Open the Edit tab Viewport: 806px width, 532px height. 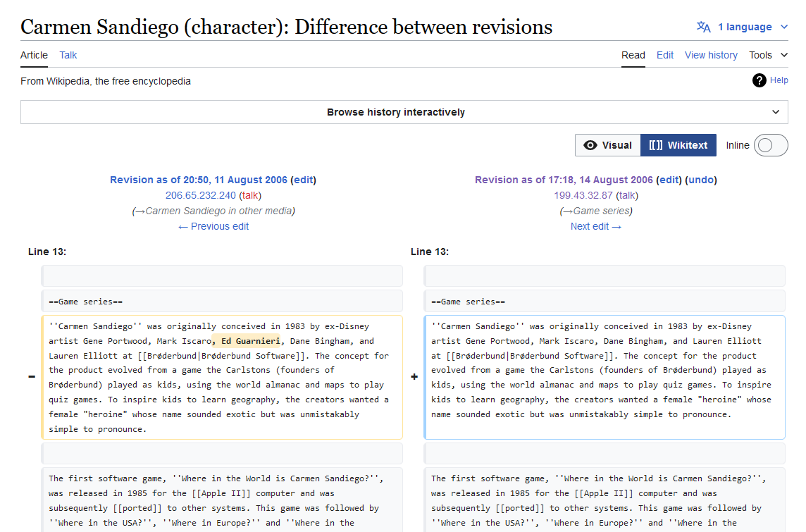tap(664, 55)
